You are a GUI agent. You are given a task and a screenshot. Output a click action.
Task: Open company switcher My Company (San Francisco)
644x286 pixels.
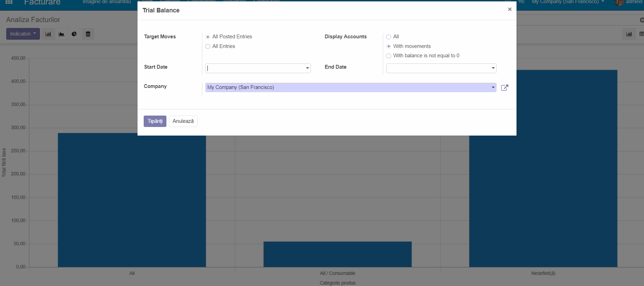coord(568,2)
